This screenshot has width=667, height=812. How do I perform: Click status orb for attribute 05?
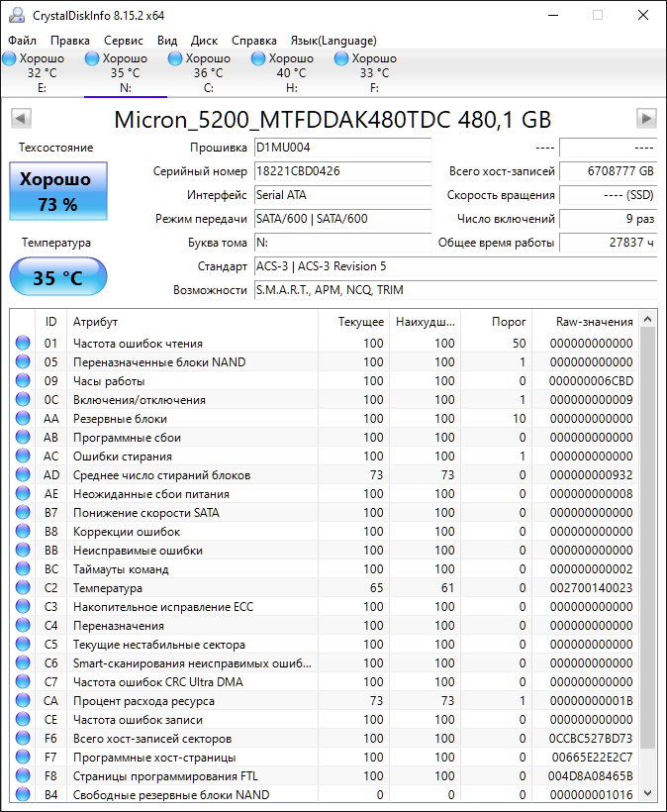click(23, 361)
